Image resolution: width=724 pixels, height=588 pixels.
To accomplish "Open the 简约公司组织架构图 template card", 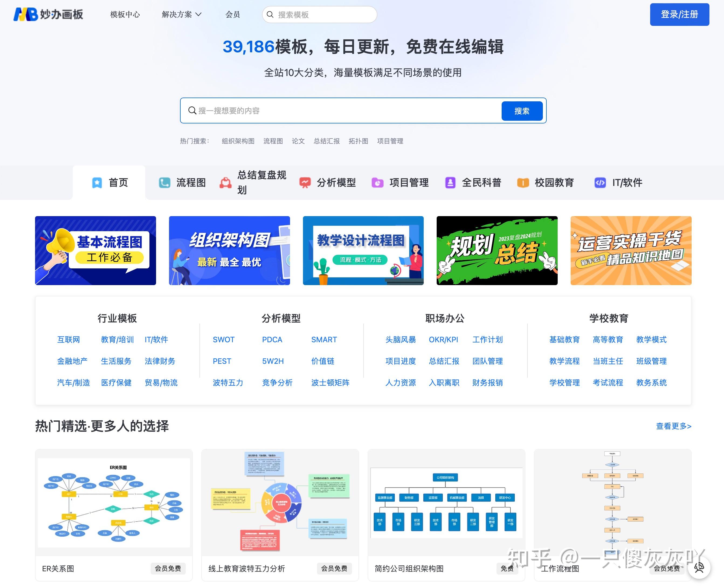I will point(447,515).
